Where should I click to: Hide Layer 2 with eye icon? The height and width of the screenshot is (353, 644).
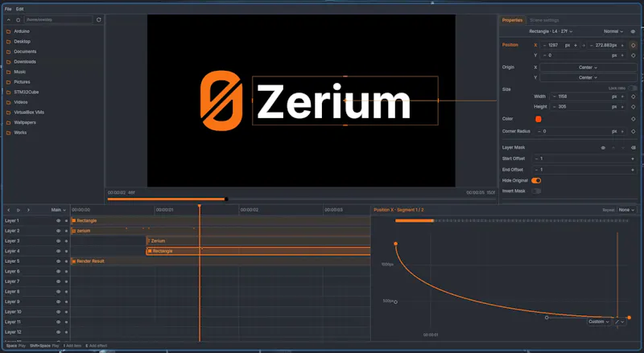coord(58,231)
